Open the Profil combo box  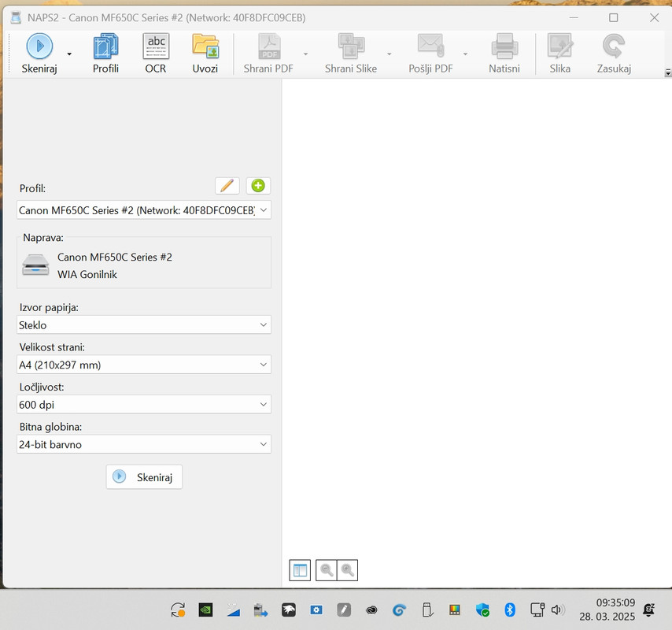144,210
